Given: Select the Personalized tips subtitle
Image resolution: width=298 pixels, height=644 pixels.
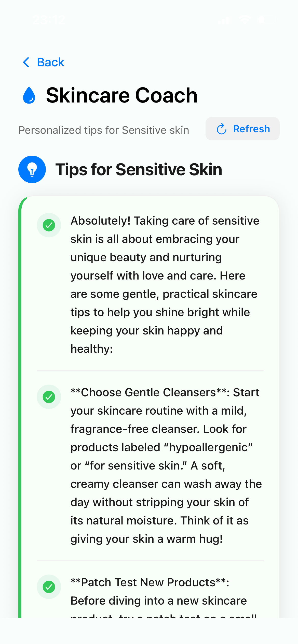Looking at the screenshot, I should coord(103,130).
